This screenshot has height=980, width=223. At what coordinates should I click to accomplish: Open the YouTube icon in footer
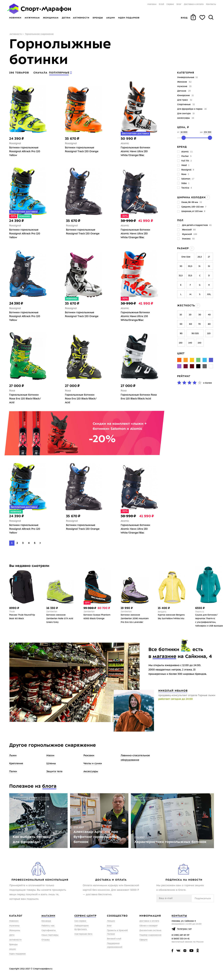(x=191, y=950)
